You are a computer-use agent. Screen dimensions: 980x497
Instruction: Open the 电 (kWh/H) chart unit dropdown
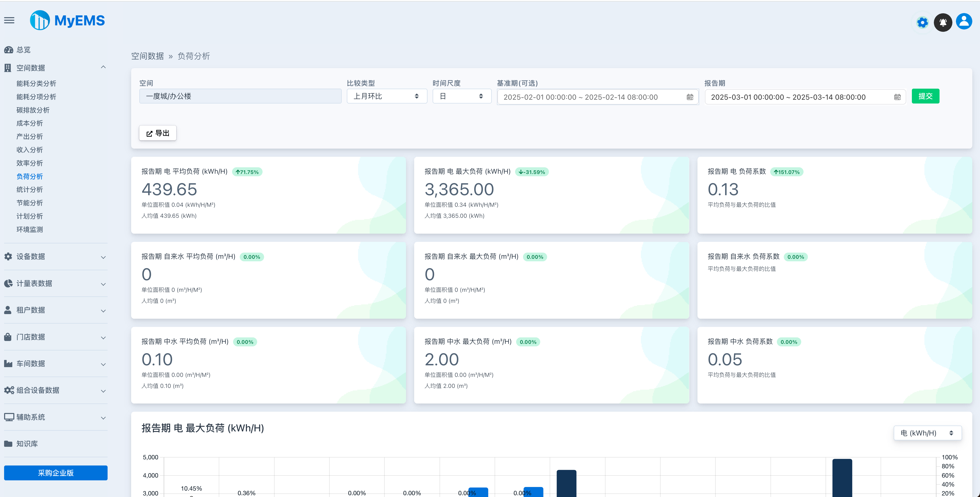(927, 433)
